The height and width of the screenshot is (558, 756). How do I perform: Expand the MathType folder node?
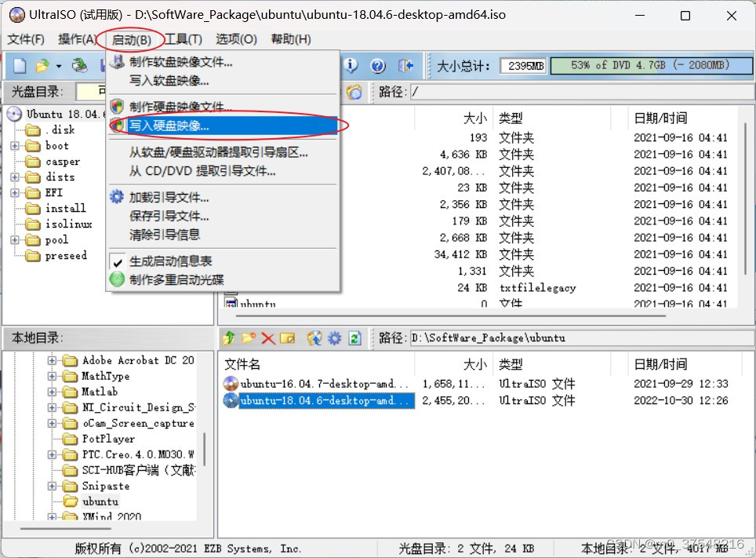pos(52,377)
